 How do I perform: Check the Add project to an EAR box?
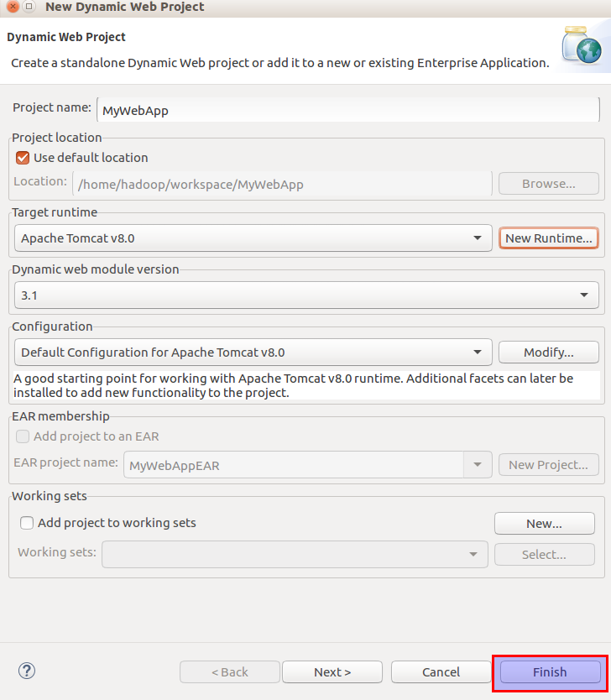(x=23, y=436)
